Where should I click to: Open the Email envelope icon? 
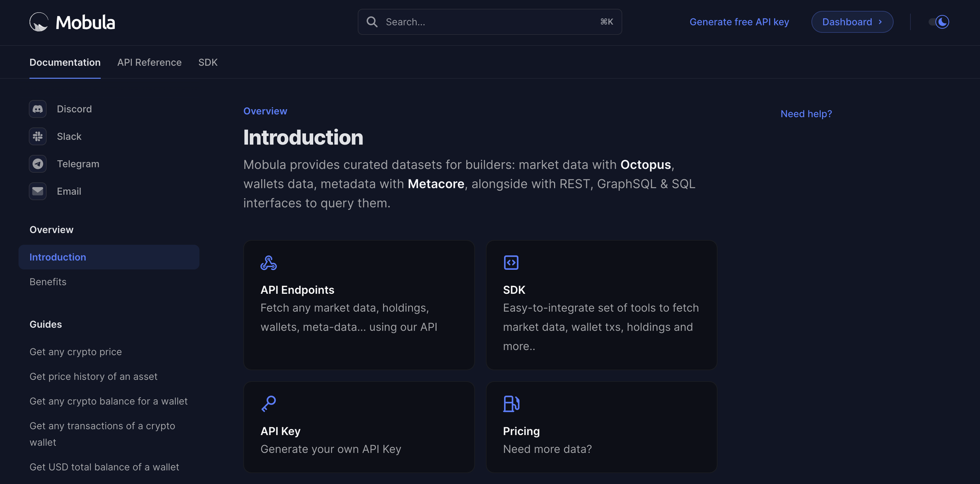click(x=38, y=191)
